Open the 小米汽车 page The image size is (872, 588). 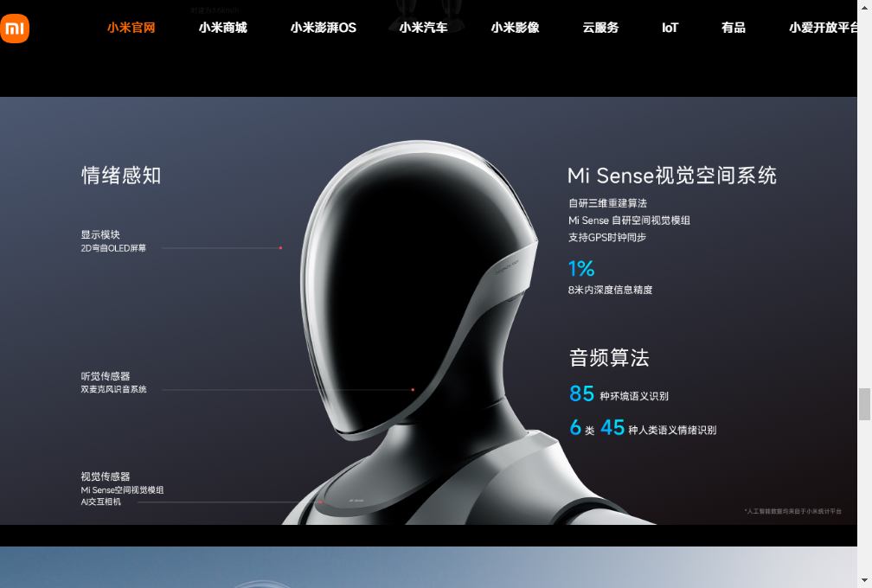coord(423,27)
